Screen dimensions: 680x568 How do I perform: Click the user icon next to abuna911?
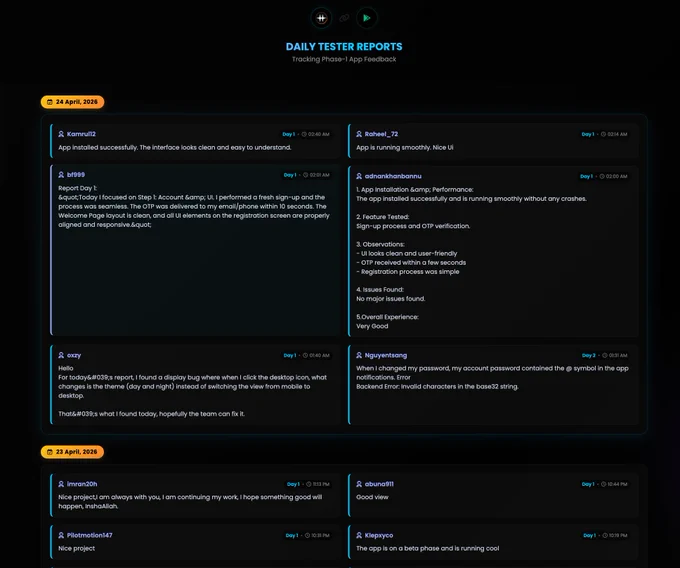[x=359, y=484]
